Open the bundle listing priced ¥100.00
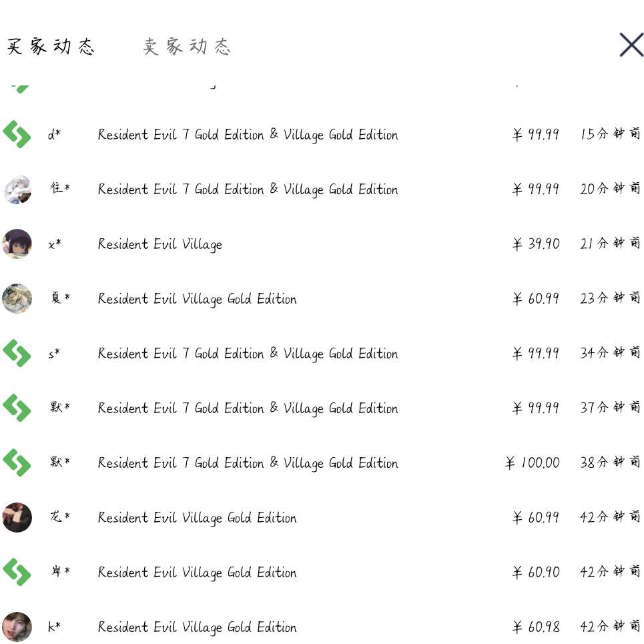This screenshot has height=644, width=644. [248, 463]
